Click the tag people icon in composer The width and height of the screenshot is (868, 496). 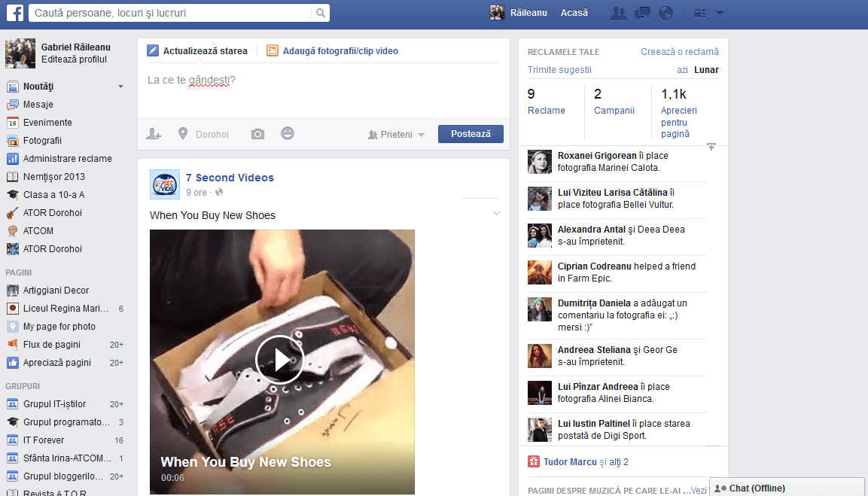[154, 134]
